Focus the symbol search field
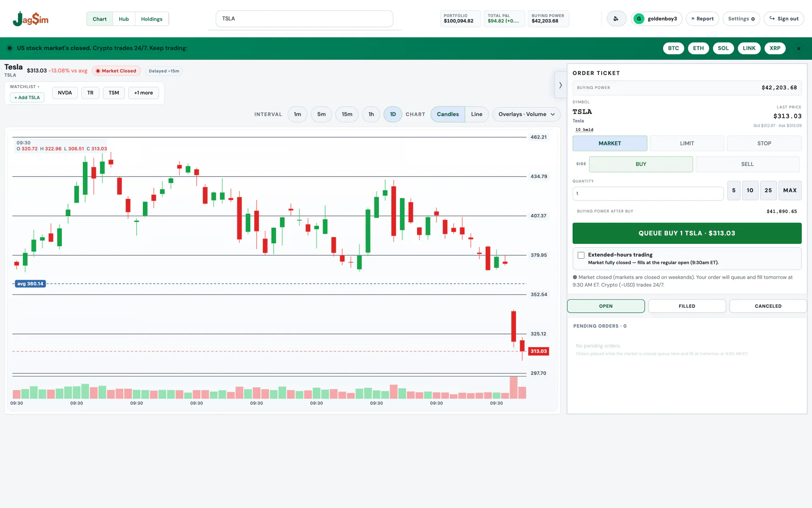Viewport: 812px width, 508px height. 304,19
